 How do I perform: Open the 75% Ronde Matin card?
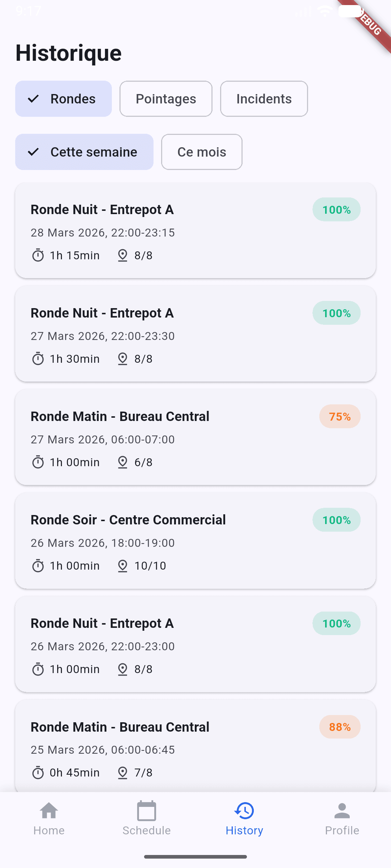click(x=195, y=437)
